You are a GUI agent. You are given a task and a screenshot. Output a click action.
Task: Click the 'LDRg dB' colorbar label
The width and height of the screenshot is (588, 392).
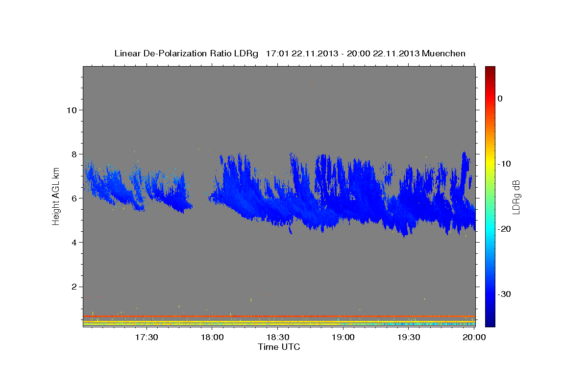click(516, 197)
